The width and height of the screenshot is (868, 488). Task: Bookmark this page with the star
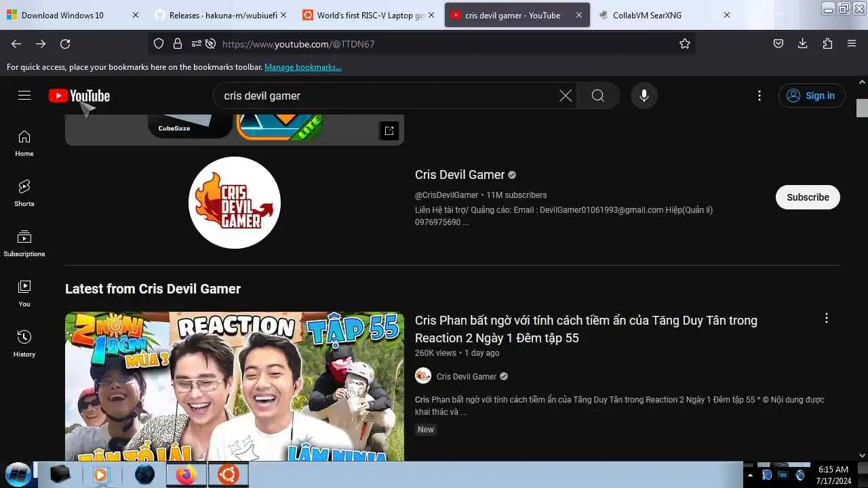pos(685,43)
